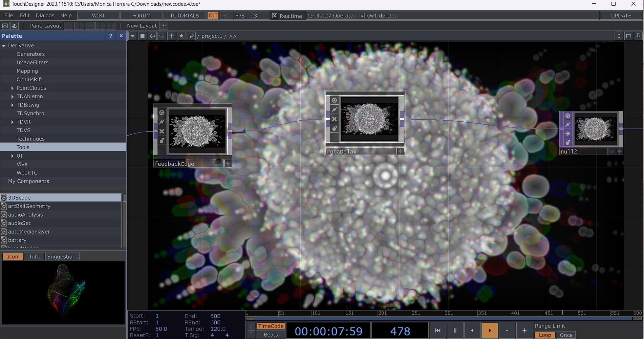Expand the TDVR folder
The height and width of the screenshot is (339, 644).
coord(13,122)
